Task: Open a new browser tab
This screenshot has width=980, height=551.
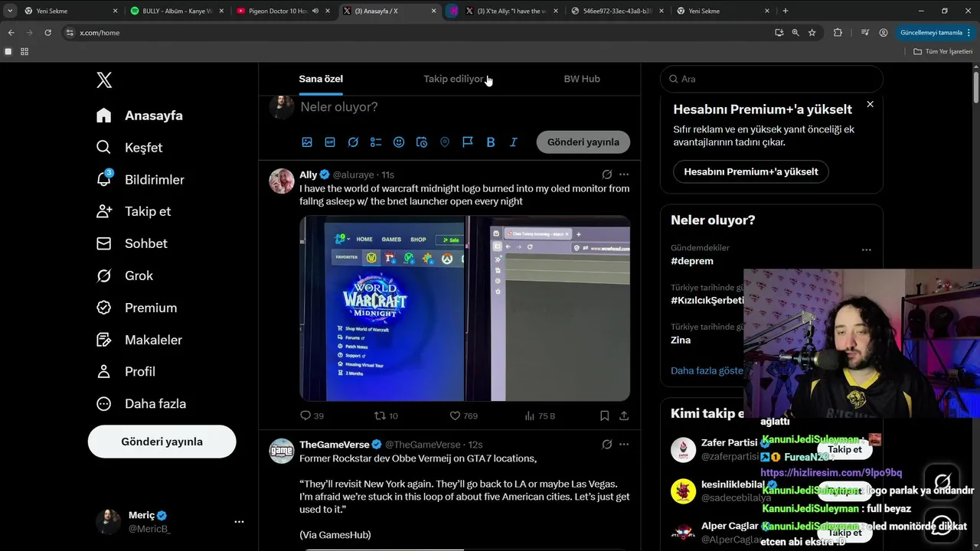Action: 785,11
